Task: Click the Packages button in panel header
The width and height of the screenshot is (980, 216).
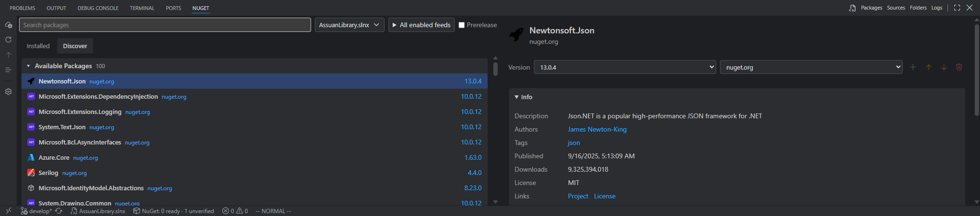Action: tap(871, 8)
